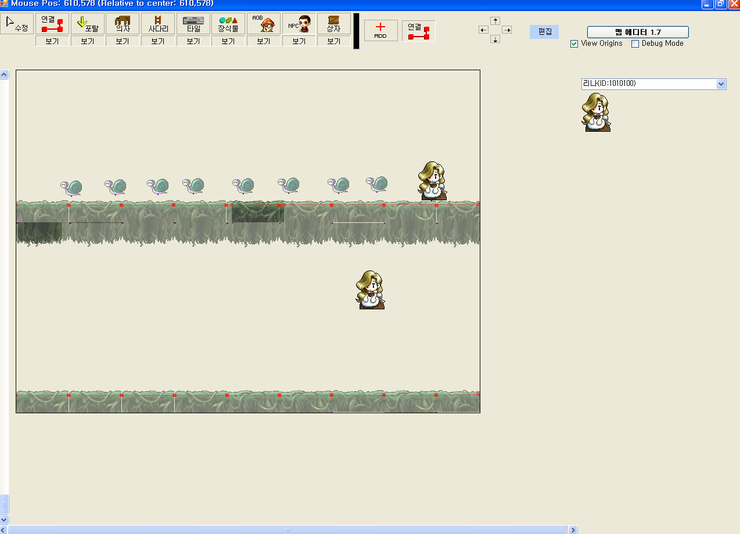Click the horizontal scrollbar thumb

coord(288,530)
